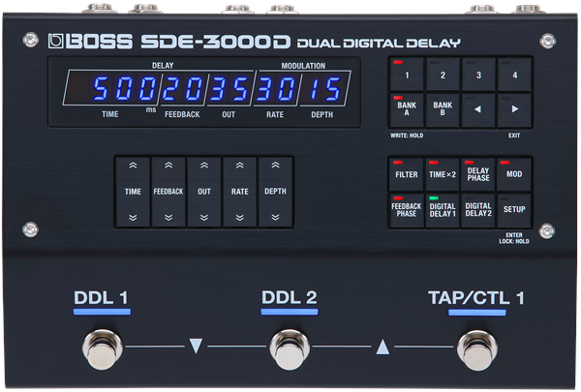
Task: Open SETUP menu button
Action: tap(514, 210)
